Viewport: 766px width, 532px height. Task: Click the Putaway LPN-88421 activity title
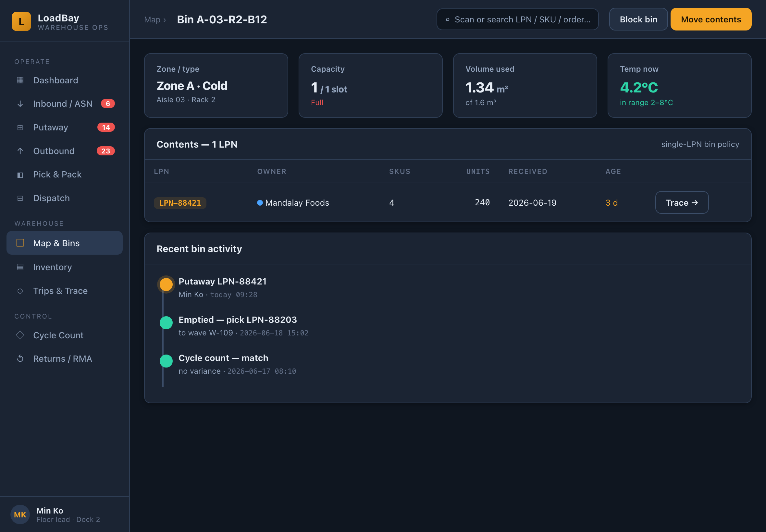(x=222, y=281)
